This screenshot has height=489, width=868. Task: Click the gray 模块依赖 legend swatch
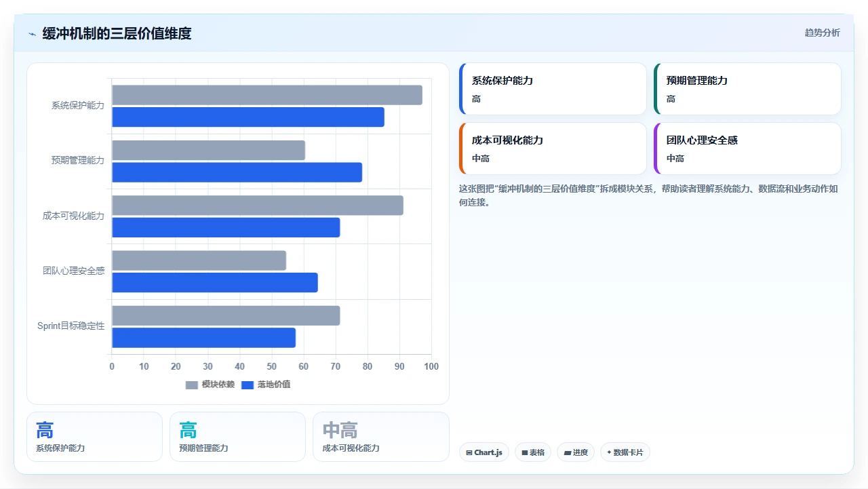pos(192,385)
